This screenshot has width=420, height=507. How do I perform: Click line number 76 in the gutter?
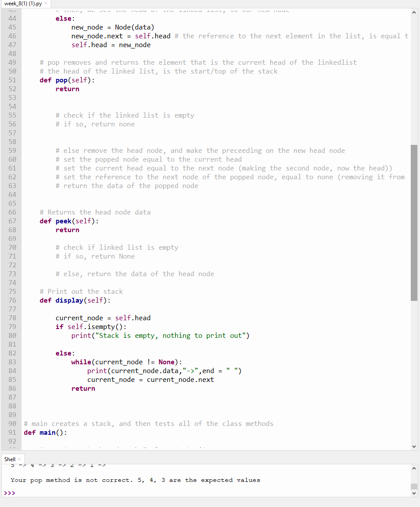pos(12,300)
